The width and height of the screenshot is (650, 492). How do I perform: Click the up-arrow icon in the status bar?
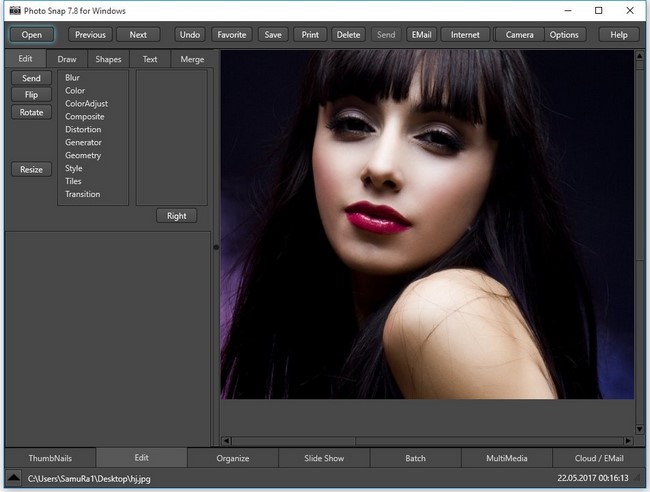[14, 480]
